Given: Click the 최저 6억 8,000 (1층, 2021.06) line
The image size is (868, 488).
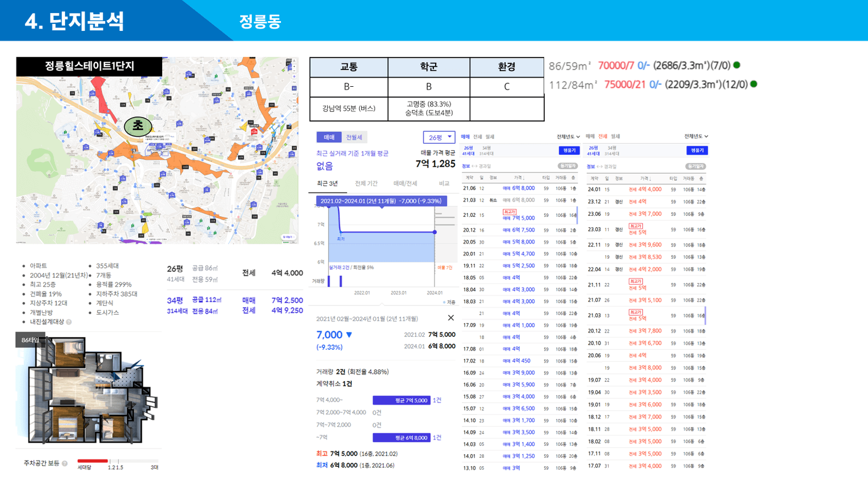Looking at the screenshot, I should coord(356,465).
